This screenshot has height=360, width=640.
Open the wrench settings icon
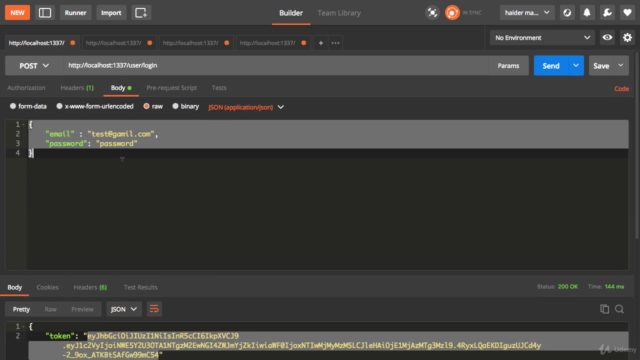click(x=607, y=13)
